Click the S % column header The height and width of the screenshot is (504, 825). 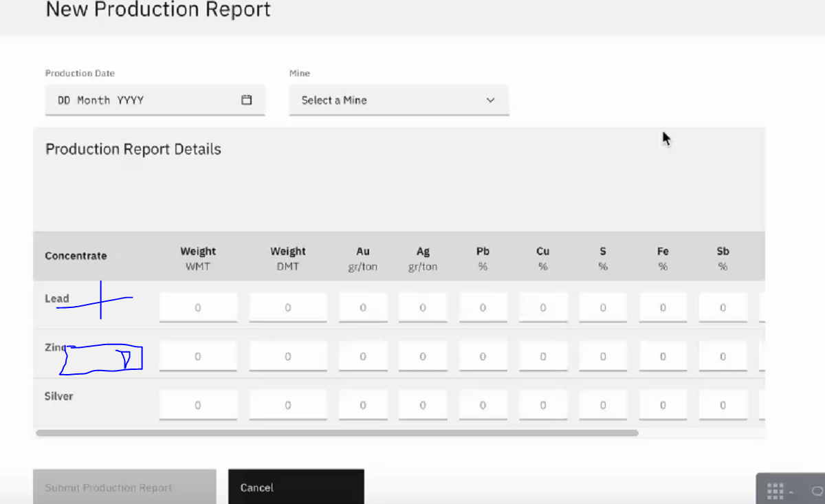(603, 259)
